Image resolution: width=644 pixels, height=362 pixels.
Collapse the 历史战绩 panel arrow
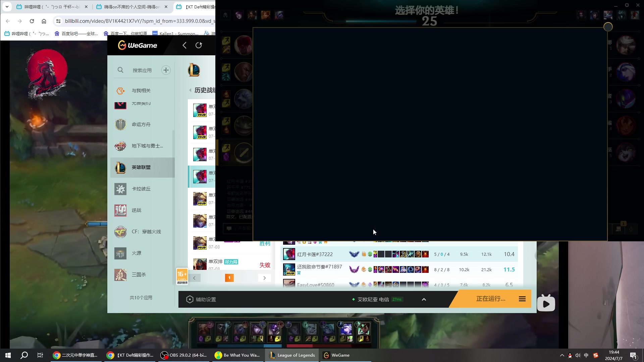[190, 90]
